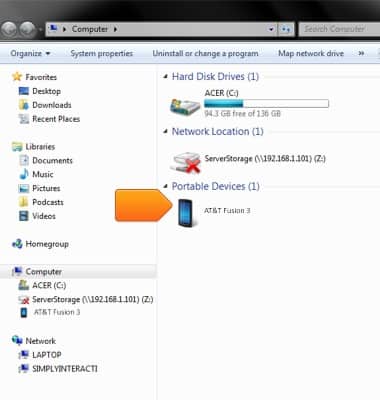This screenshot has height=400, width=380.
Task: Click the disconnected ServerStorage drive icon
Action: point(185,162)
